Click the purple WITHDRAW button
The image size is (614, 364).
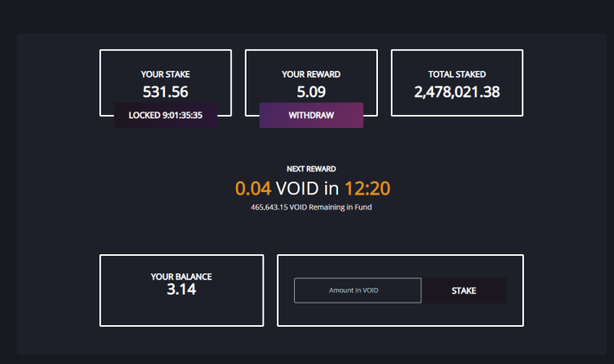click(311, 115)
